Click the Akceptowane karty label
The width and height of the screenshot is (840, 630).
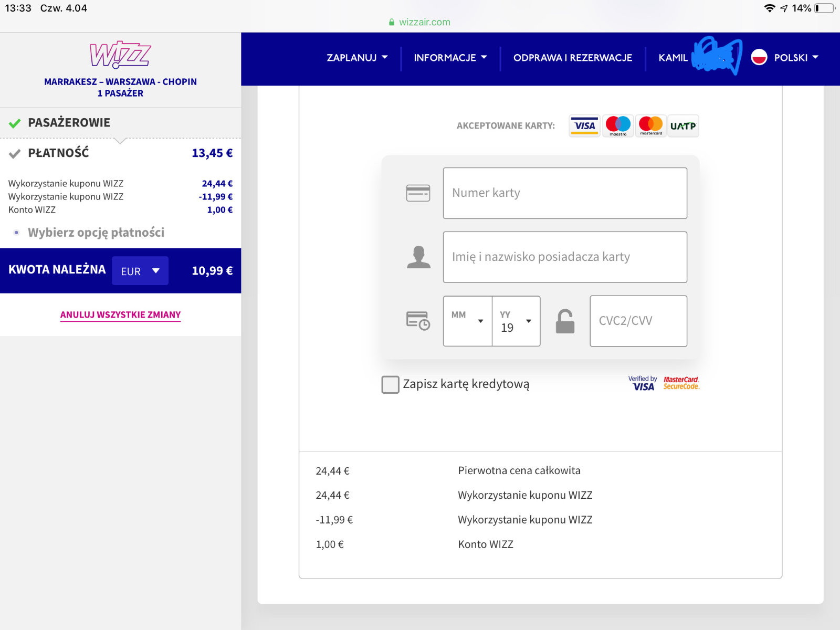[x=506, y=126]
